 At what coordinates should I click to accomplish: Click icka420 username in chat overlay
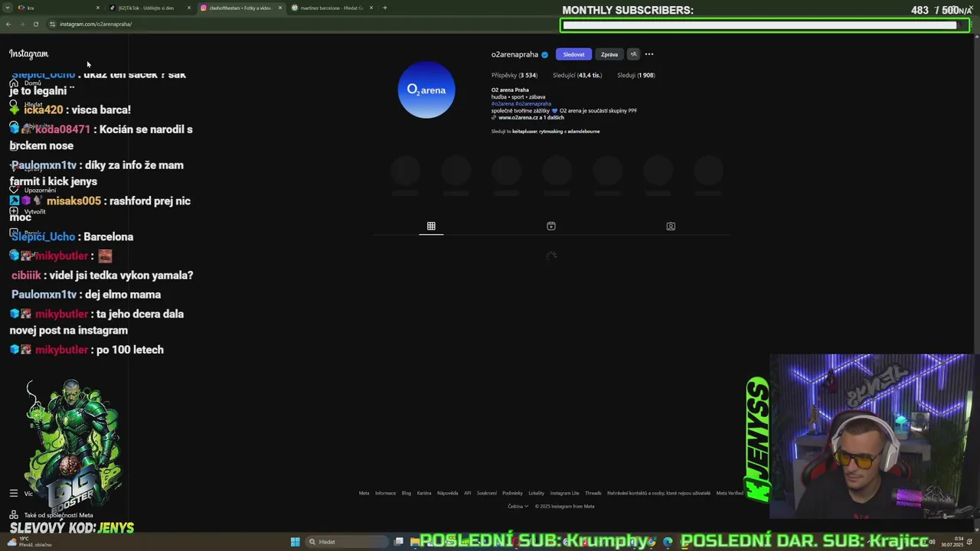(43, 110)
